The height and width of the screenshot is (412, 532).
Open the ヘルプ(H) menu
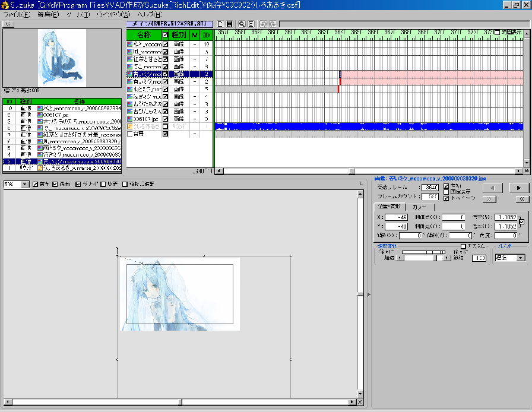click(x=150, y=15)
